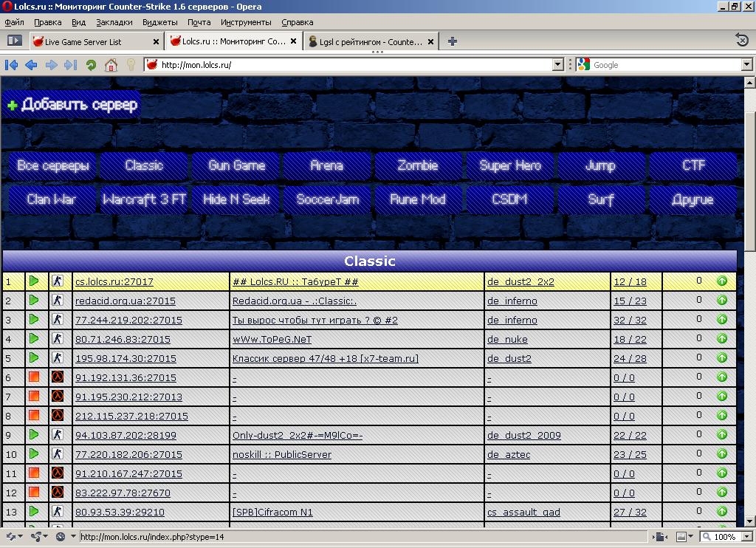Reload the current page

click(91, 65)
